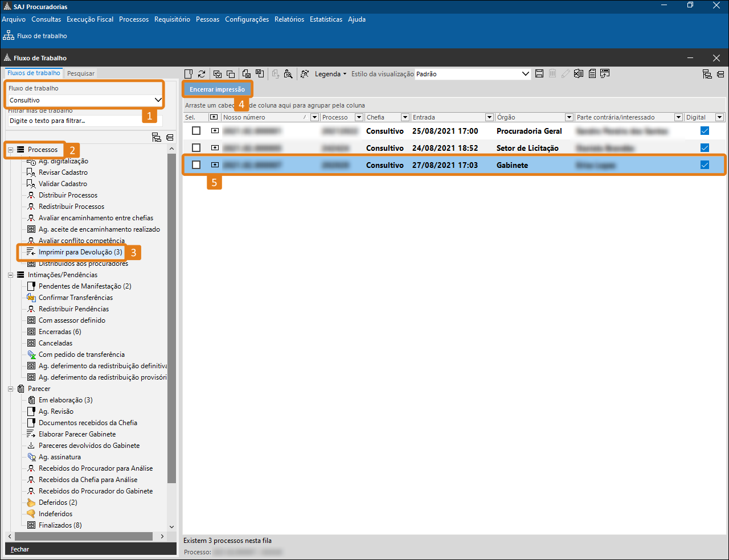729x560 pixels.
Task: Switch to the Fluxos de trabalho tab
Action: [34, 73]
